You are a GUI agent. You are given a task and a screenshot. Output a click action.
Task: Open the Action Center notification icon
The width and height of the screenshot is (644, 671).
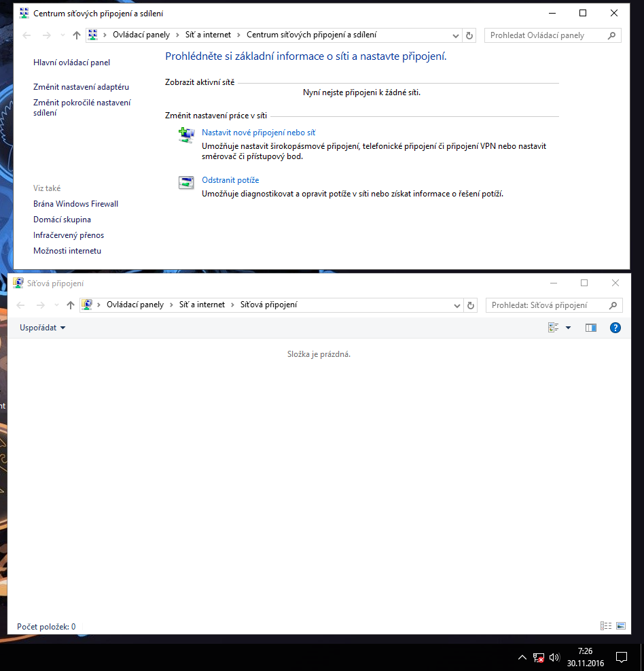point(622,657)
